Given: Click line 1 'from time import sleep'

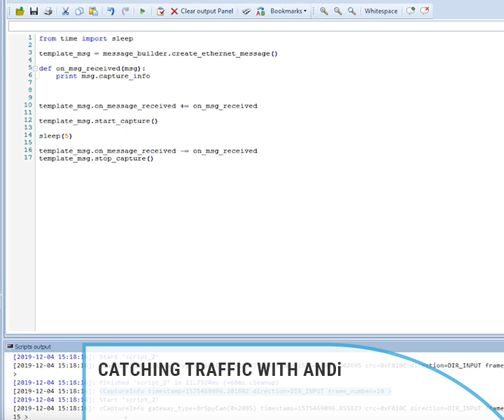Looking at the screenshot, I should tap(86, 38).
